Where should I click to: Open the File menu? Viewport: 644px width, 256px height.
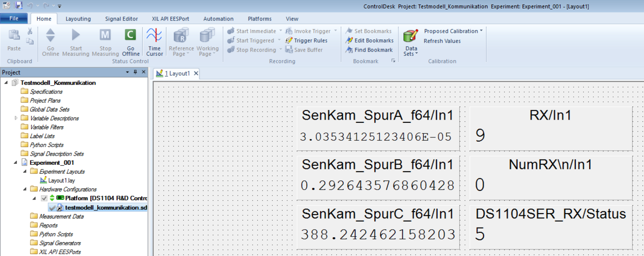[x=15, y=19]
